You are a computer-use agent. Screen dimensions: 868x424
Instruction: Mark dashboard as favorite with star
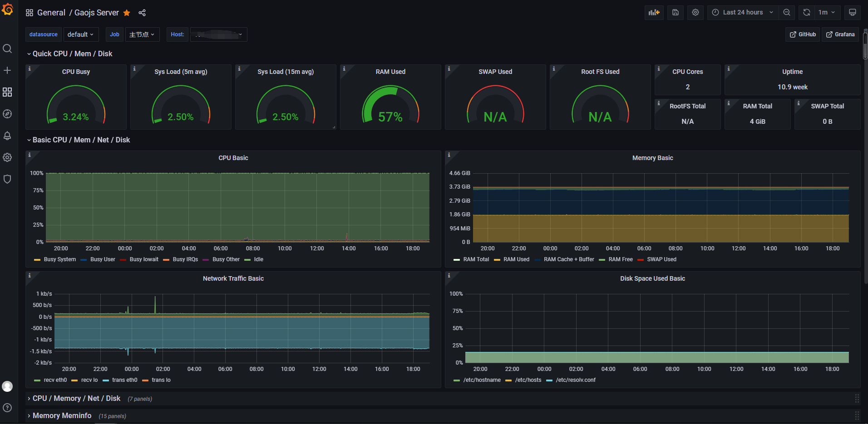[x=127, y=13]
